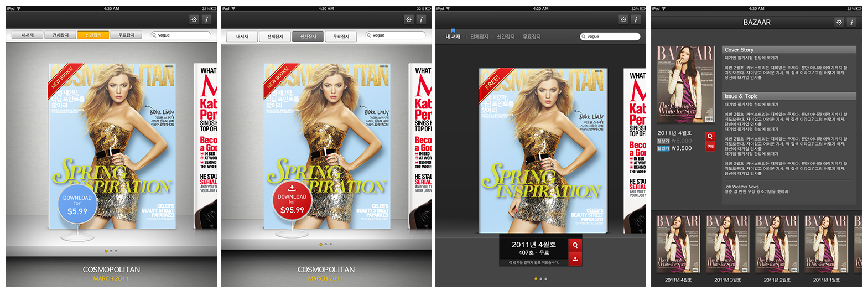The height and width of the screenshot is (295, 868).
Task: Tap the red download icon below the 407호 magnifier
Action: 575,258
